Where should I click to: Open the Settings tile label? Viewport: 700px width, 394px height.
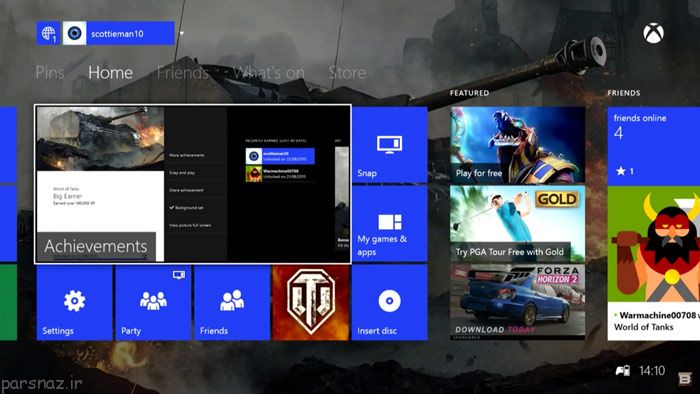(58, 331)
